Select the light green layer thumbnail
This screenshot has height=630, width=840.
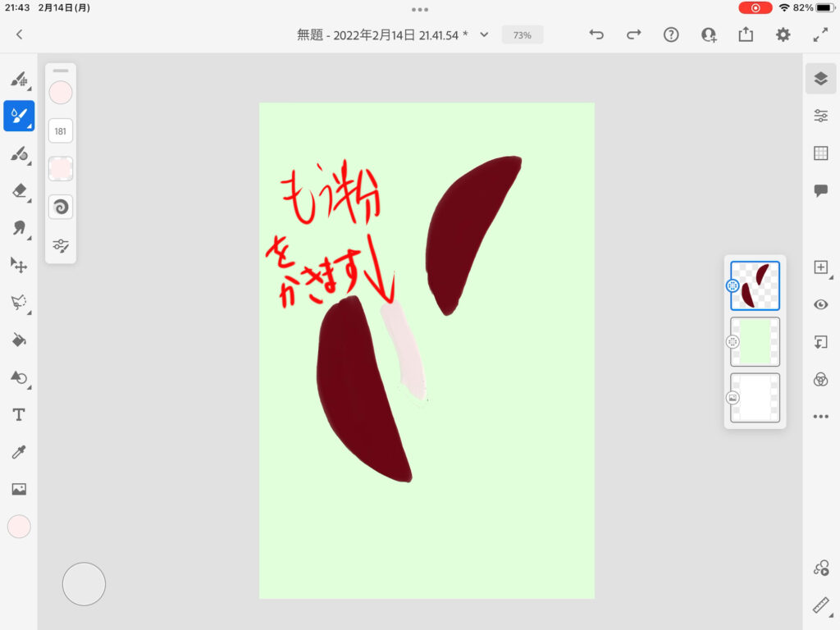tap(755, 342)
